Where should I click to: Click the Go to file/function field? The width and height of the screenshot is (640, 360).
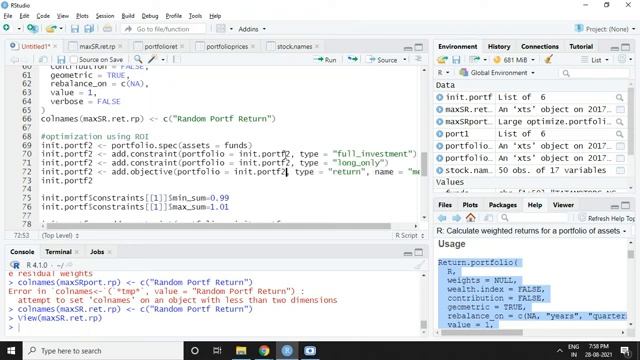coord(163,29)
